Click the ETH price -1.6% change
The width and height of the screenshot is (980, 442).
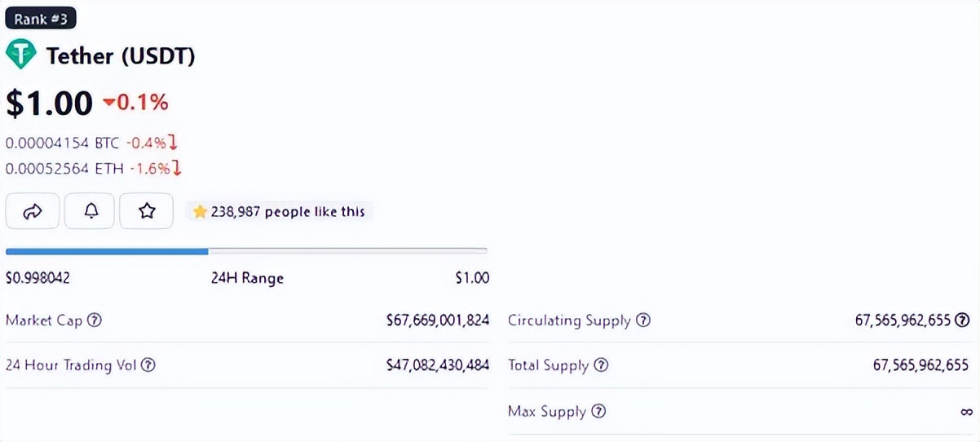[153, 169]
